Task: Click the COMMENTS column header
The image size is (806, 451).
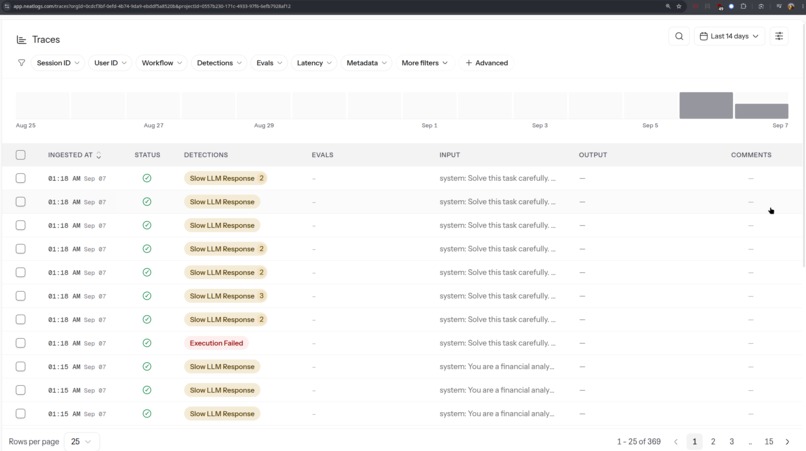Action: [x=751, y=155]
